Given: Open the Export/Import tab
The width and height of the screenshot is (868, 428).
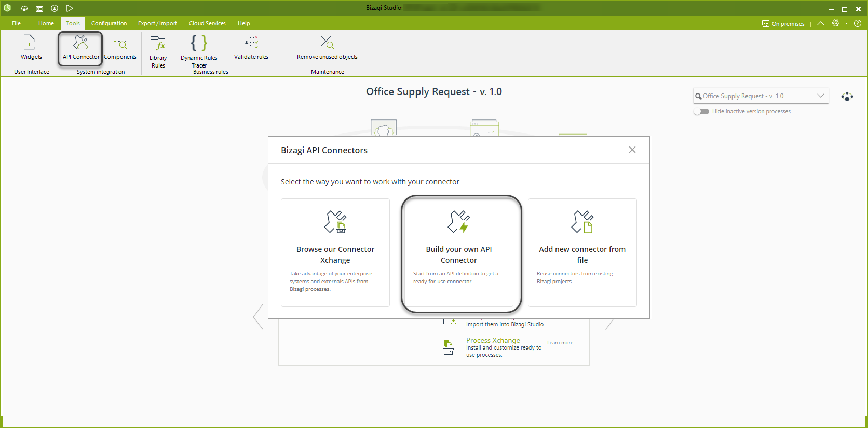Looking at the screenshot, I should (x=157, y=23).
